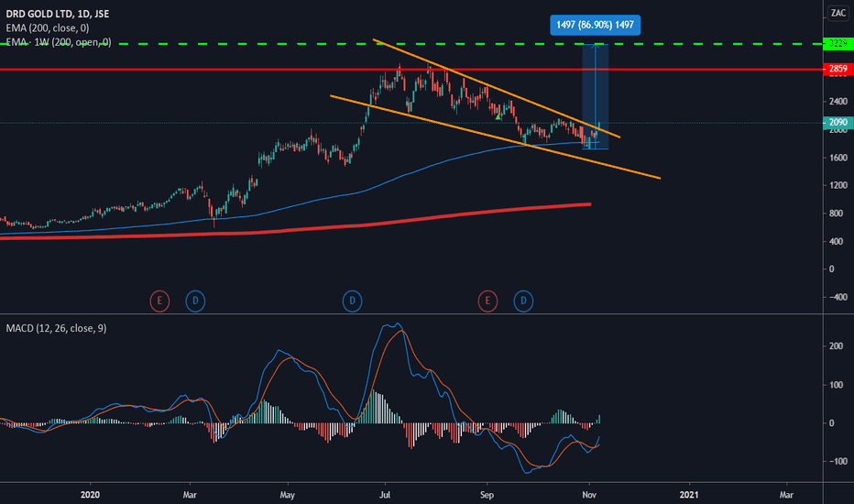Click the 200 MACD axis label

836,346
